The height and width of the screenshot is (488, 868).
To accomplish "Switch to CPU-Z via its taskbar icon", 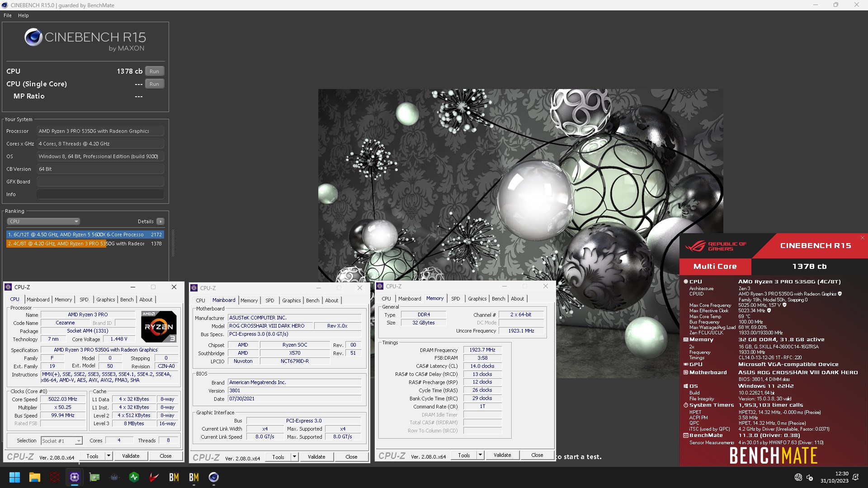I will (75, 477).
